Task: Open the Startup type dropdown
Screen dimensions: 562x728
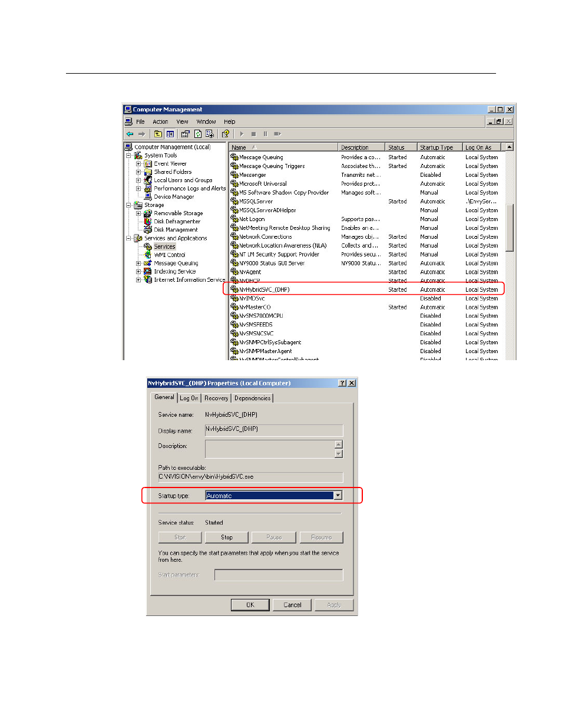Action: 338,496
